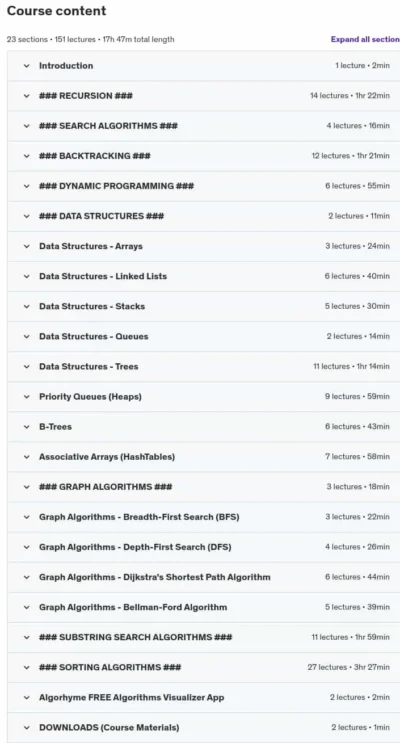This screenshot has width=400, height=743.
Task: Expand Dijkstra's Shortest Path Algorithm chevron
Action: pos(27,577)
